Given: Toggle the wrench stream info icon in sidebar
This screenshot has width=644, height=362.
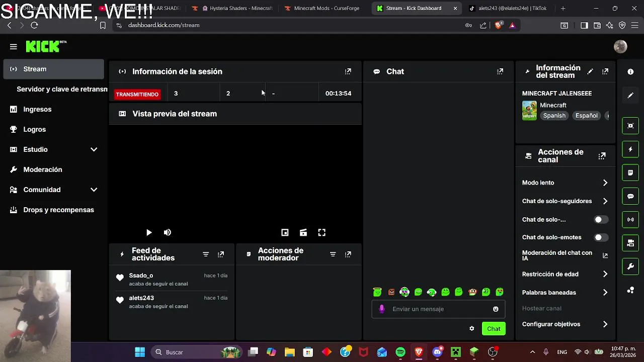Looking at the screenshot, I should coord(630,266).
